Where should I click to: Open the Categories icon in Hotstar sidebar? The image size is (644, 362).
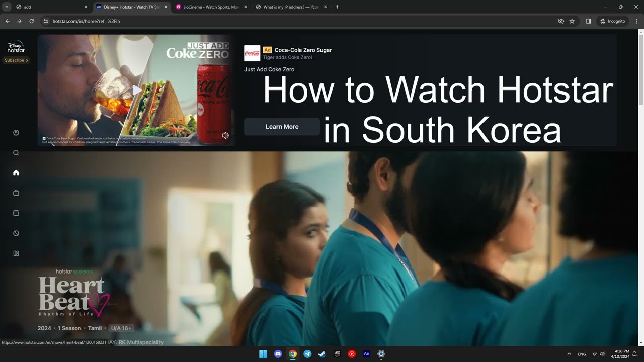pos(16,253)
